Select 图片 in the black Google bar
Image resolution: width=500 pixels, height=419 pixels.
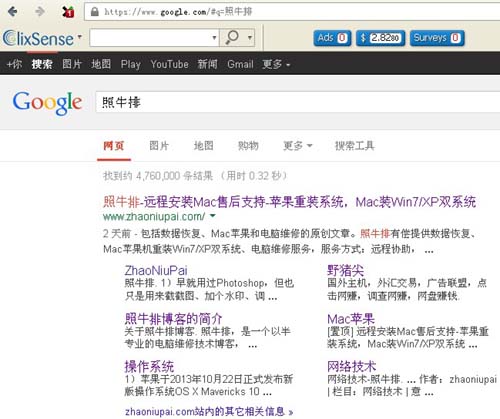(72, 64)
